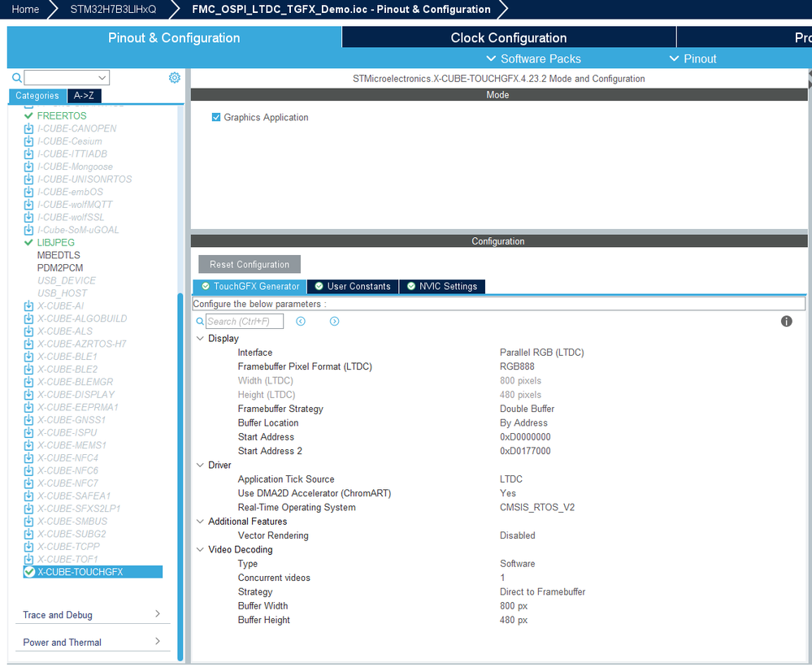Screen dimensions: 812x667
Task: Click the information icon in configuration panel
Action: (x=786, y=322)
